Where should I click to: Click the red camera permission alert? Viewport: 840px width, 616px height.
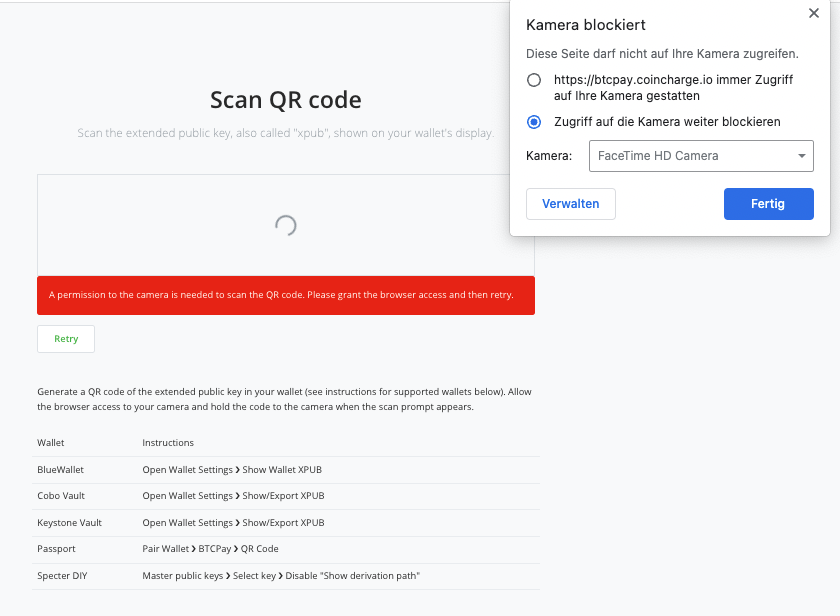(286, 295)
